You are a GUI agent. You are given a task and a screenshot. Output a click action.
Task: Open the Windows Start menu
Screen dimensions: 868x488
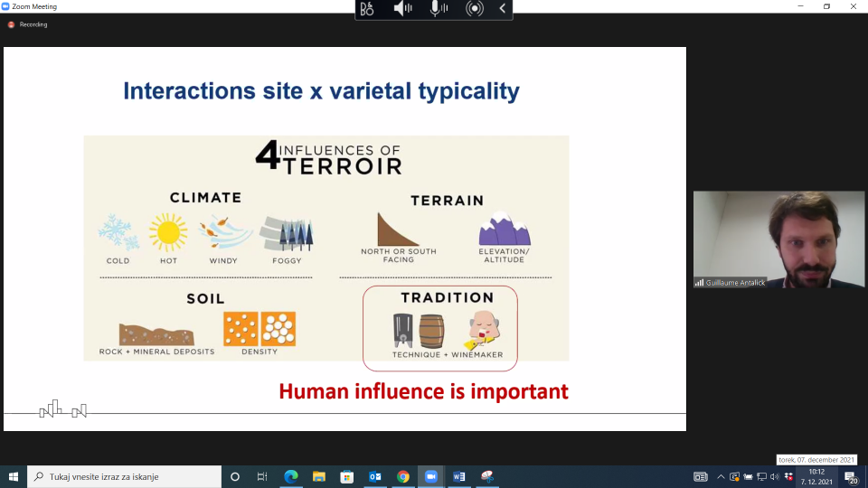(x=14, y=476)
